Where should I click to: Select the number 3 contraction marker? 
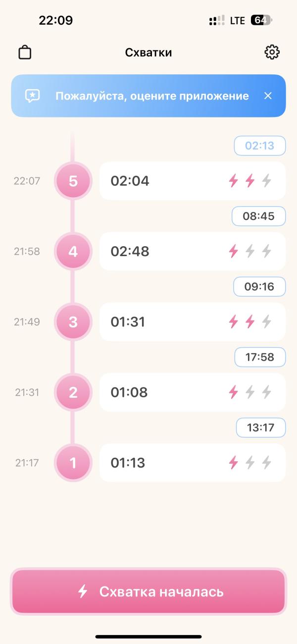73,322
